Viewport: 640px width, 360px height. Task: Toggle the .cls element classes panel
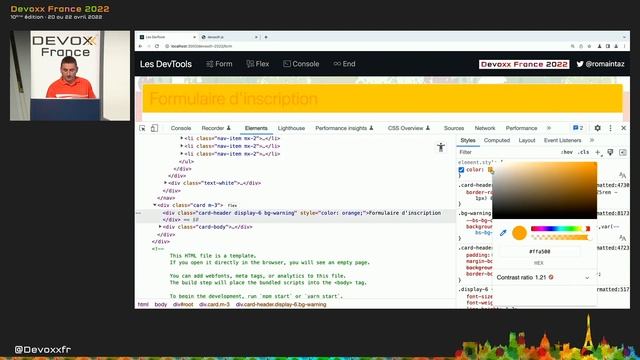coord(584,152)
